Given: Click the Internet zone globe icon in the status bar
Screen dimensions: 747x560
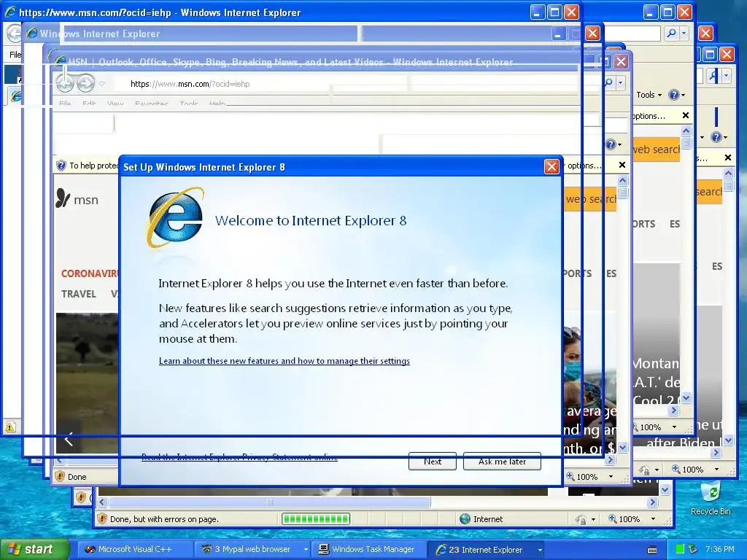Looking at the screenshot, I should pyautogui.click(x=465, y=519).
